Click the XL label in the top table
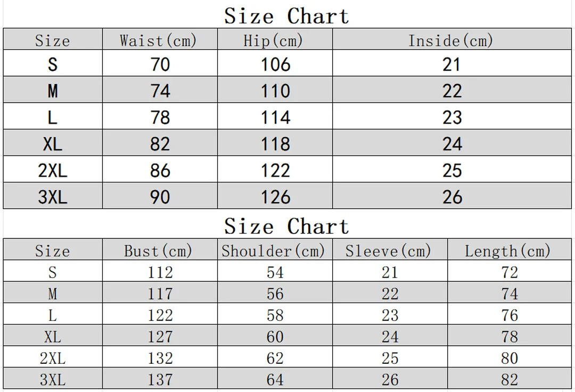 click(x=52, y=144)
